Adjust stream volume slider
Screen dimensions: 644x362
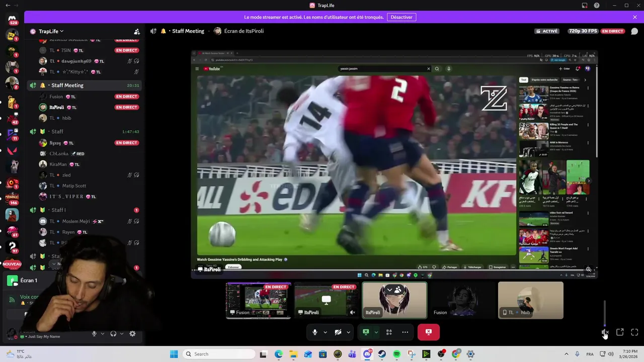click(605, 313)
